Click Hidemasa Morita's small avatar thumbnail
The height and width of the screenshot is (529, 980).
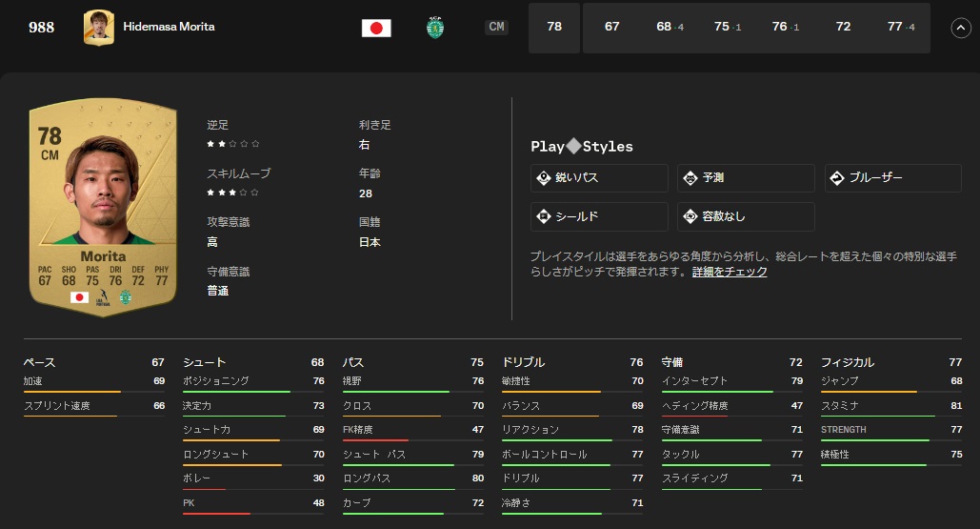click(98, 28)
